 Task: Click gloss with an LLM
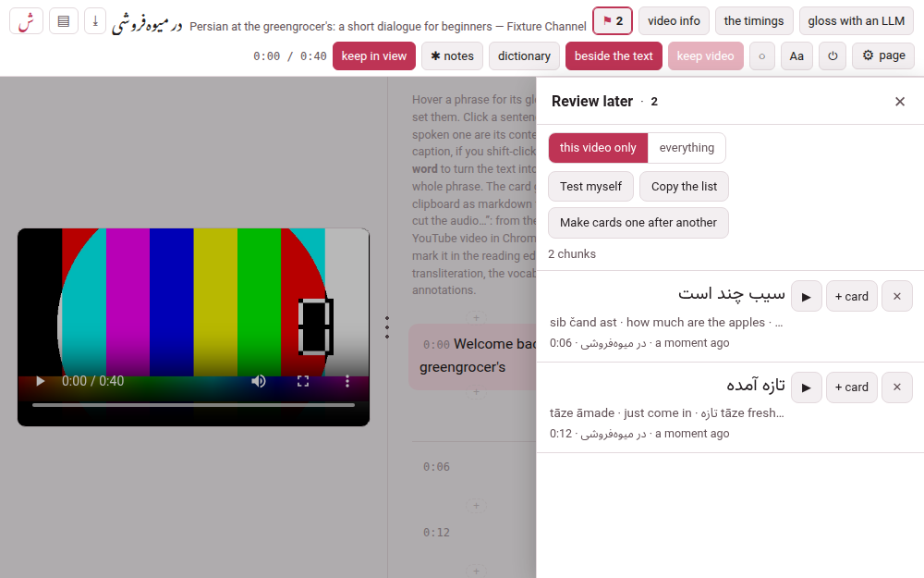(x=856, y=21)
